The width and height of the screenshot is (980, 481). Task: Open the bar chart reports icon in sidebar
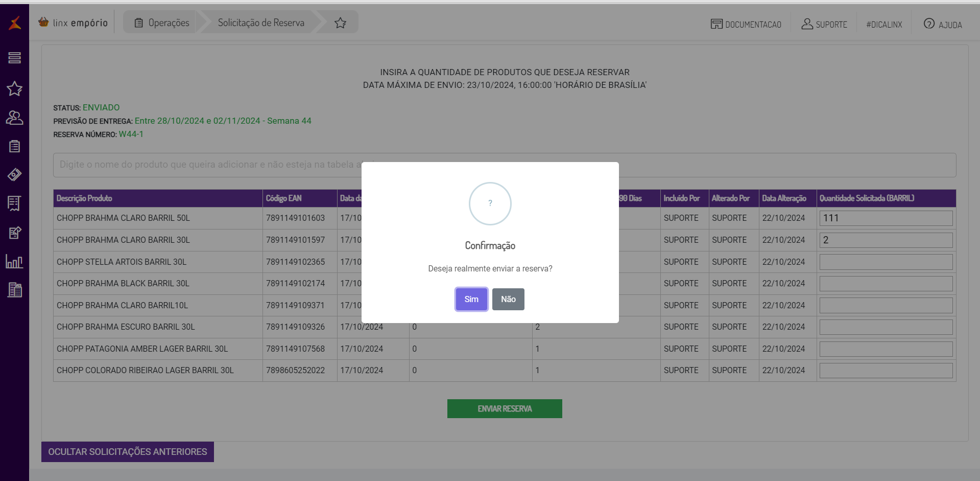pyautogui.click(x=14, y=261)
